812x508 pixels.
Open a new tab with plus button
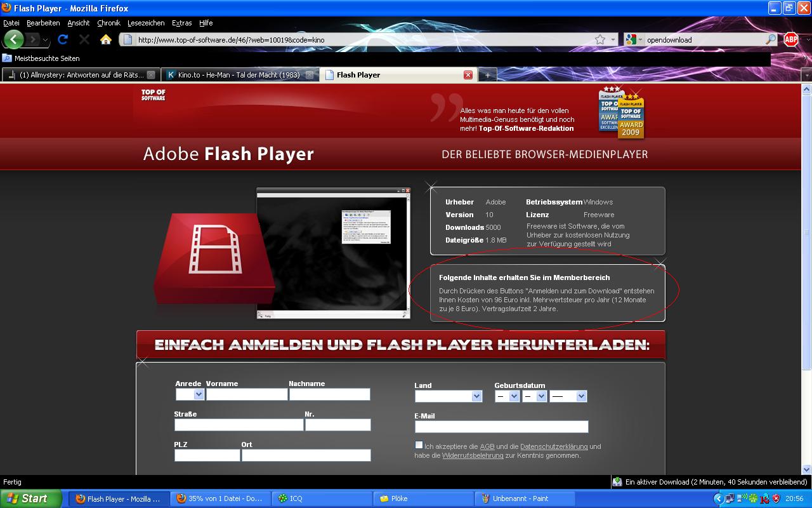click(x=487, y=75)
